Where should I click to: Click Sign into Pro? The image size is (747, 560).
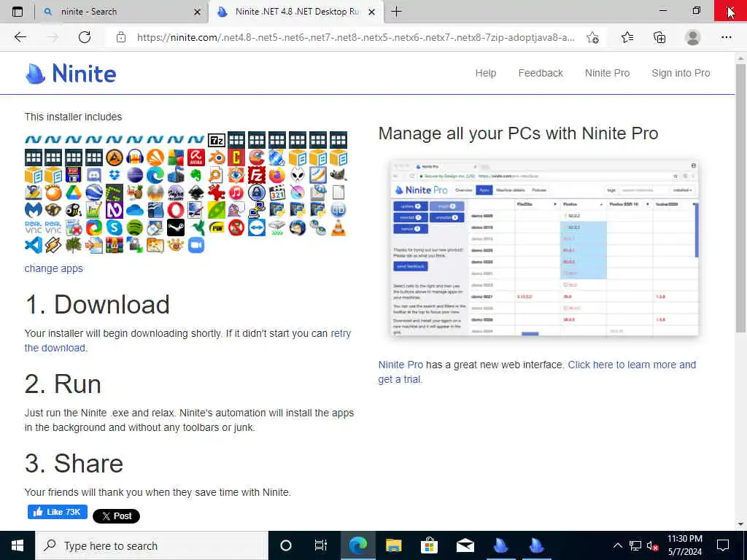tap(681, 73)
